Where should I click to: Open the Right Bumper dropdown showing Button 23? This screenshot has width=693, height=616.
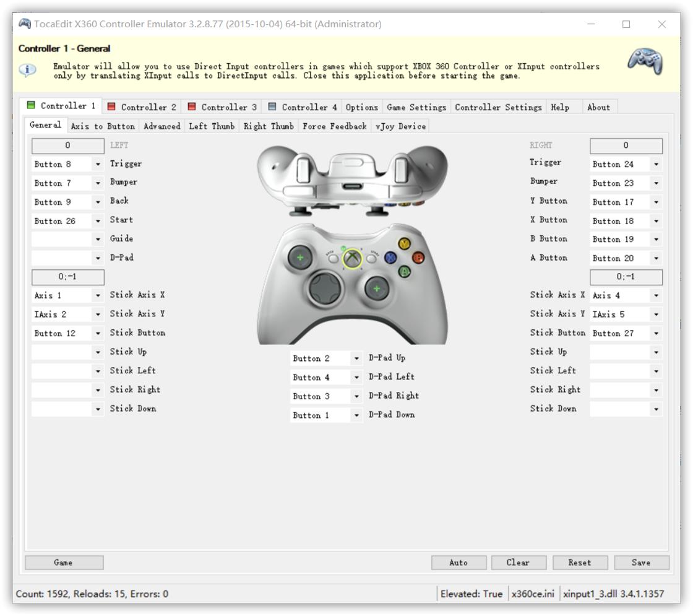626,183
